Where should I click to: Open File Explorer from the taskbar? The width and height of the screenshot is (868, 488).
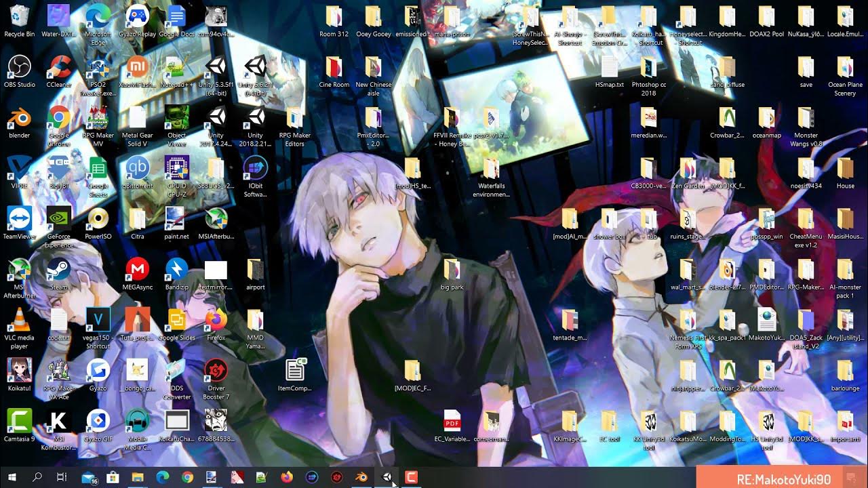click(138, 477)
